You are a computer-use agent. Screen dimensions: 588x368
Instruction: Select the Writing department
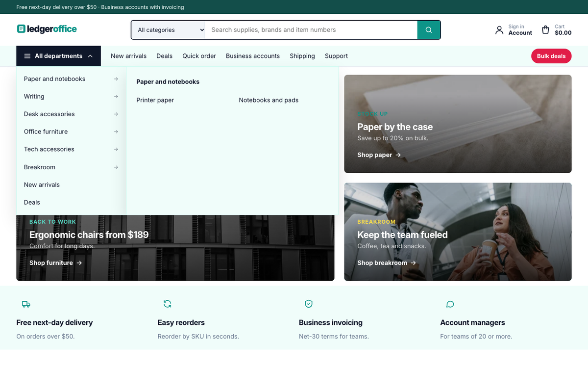(71, 97)
